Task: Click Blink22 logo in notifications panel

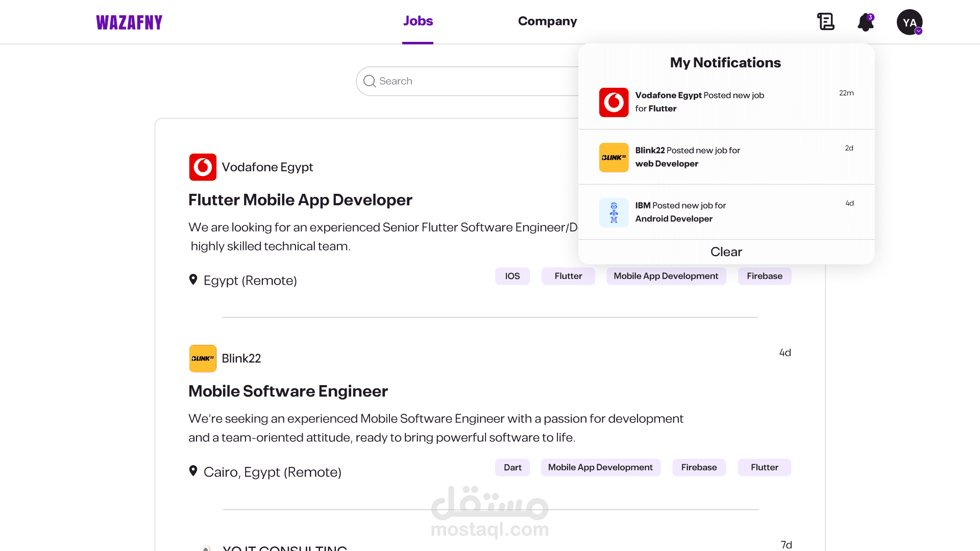Action: point(614,158)
